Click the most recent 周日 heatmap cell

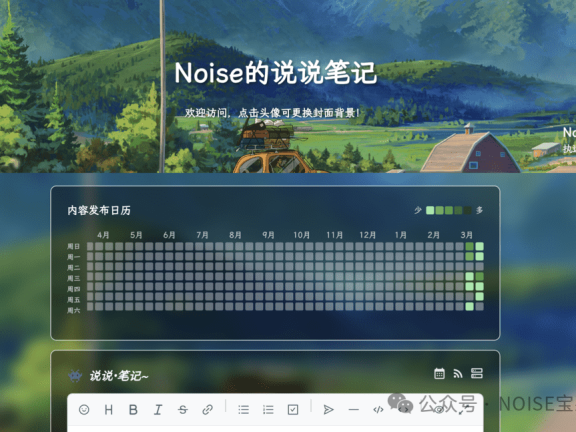[479, 246]
